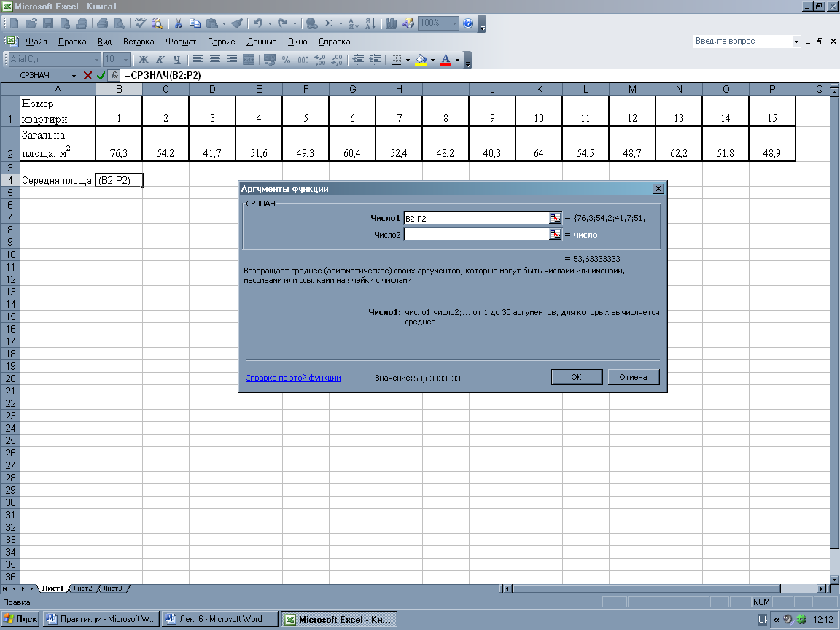Click the Increase Decimal icon
The image size is (840, 630).
[x=320, y=60]
